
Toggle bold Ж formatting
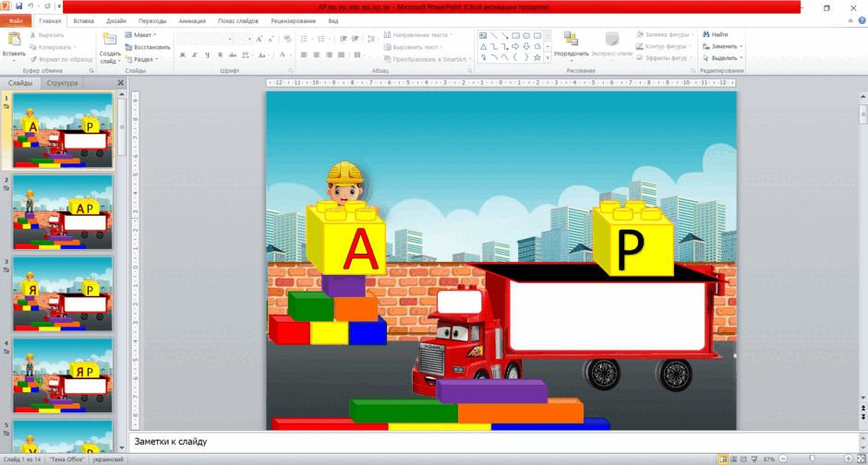(x=183, y=54)
